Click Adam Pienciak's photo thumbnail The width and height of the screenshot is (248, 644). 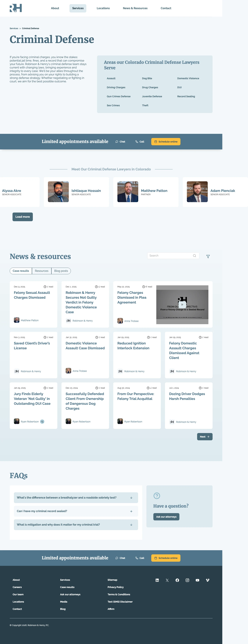197,192
